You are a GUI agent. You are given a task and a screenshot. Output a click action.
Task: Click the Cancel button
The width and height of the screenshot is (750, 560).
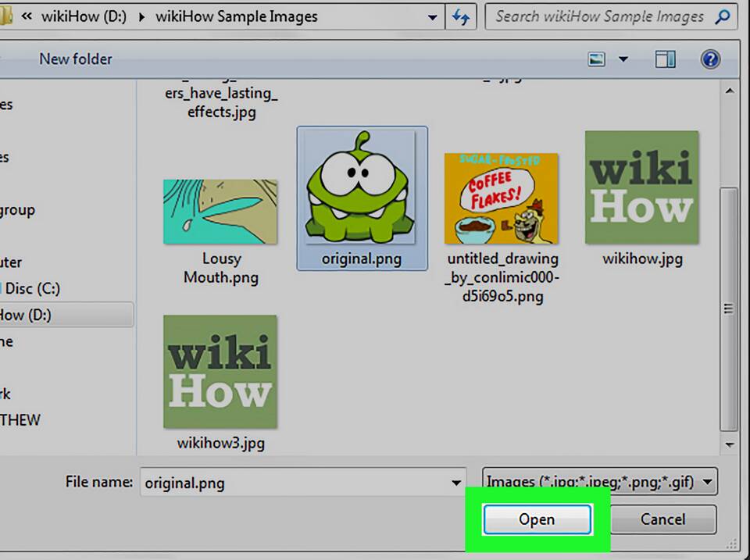662,519
